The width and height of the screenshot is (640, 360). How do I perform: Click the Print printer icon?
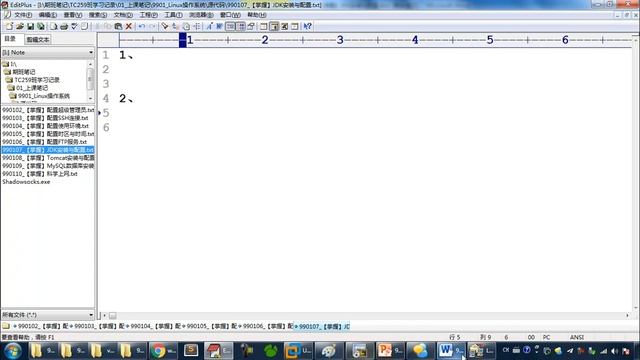tap(64, 26)
